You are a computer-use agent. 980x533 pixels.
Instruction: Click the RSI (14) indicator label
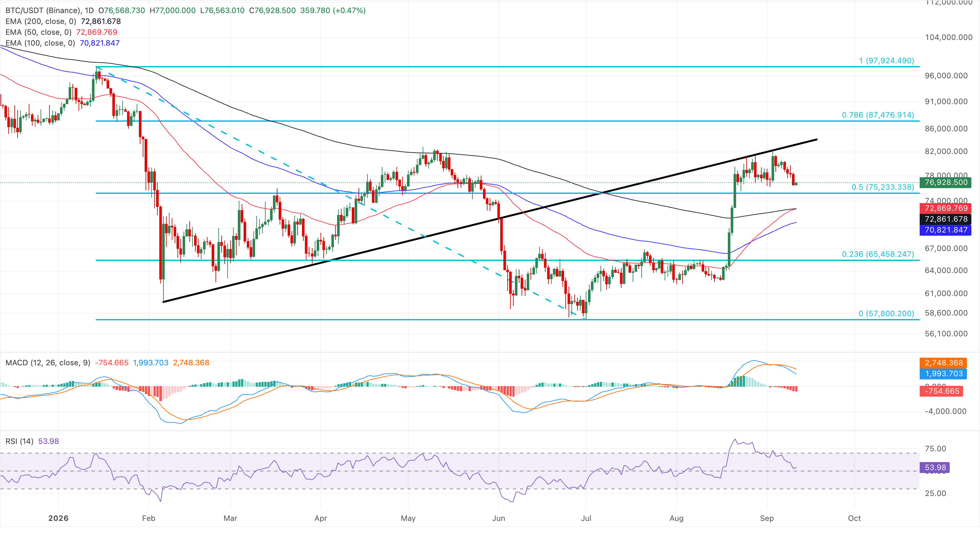(19, 441)
